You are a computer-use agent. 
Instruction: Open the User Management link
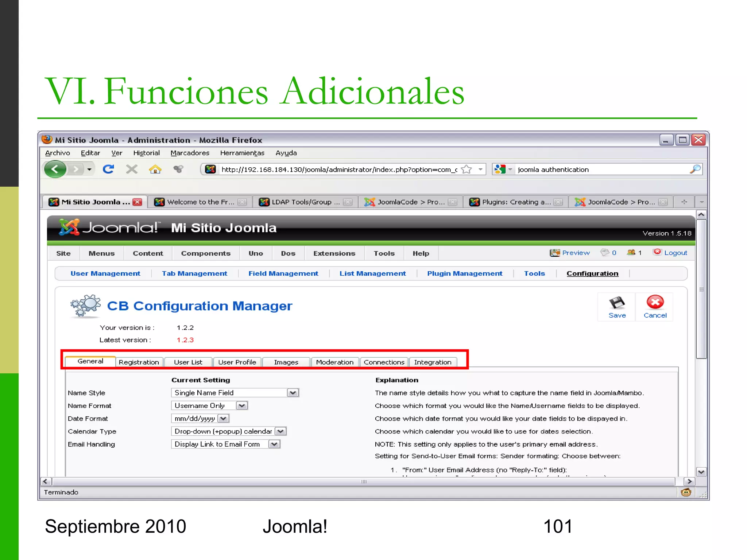point(105,273)
